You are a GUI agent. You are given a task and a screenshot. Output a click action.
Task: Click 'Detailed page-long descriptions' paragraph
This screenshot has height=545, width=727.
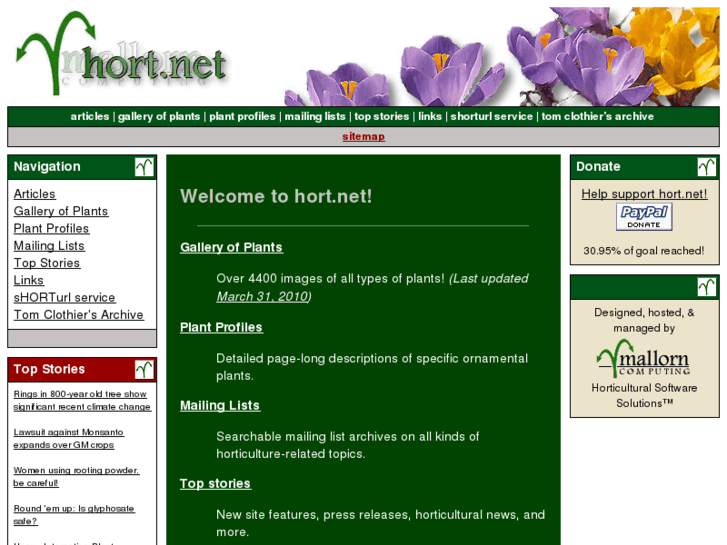[372, 367]
